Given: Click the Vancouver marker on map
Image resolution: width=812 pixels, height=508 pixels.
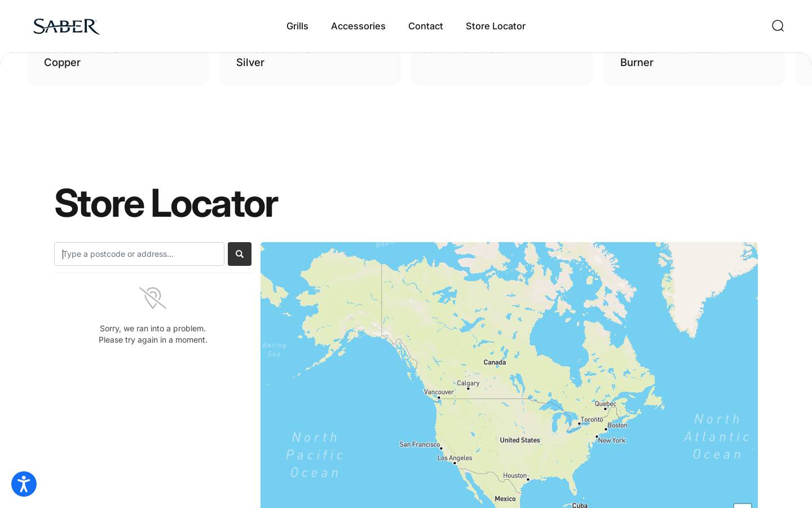Looking at the screenshot, I should click(x=439, y=397).
